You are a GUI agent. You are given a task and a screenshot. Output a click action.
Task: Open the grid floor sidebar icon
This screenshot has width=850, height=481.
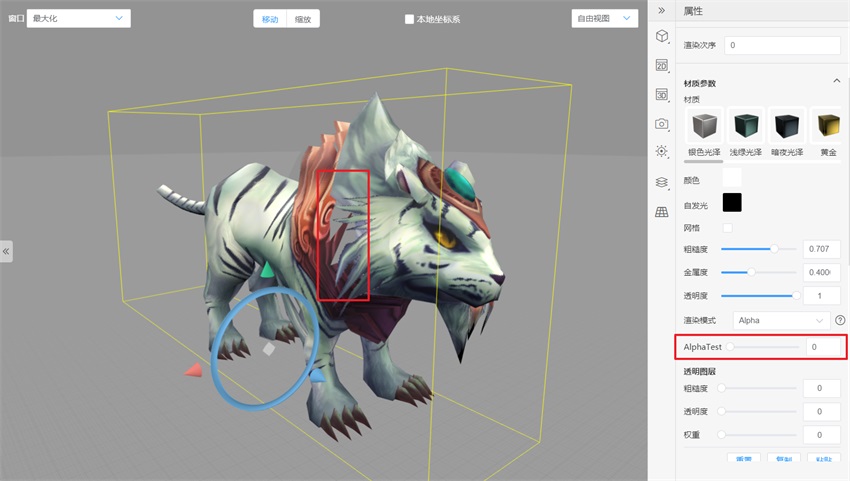pyautogui.click(x=661, y=212)
